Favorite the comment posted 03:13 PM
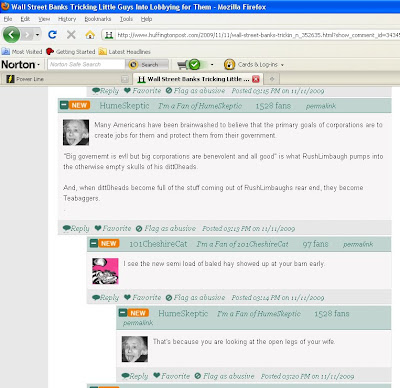 [113, 228]
